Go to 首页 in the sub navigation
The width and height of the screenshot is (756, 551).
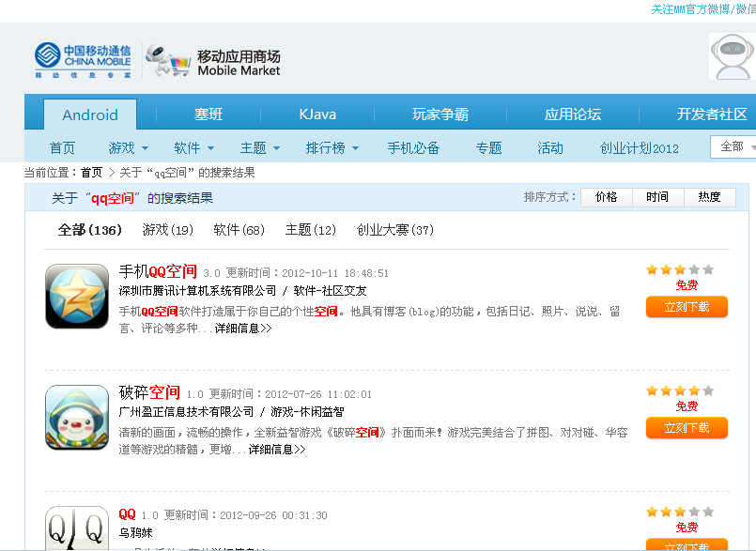(62, 148)
